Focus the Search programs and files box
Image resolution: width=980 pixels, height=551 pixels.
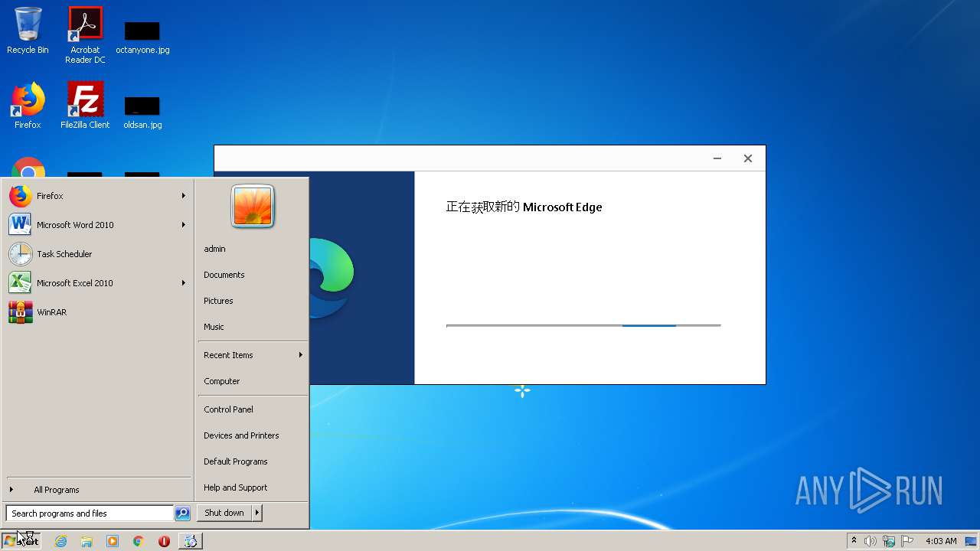(90, 514)
